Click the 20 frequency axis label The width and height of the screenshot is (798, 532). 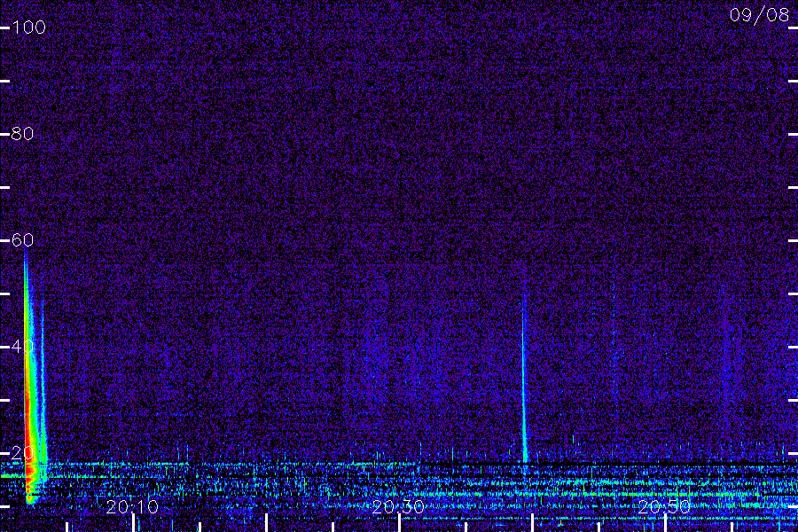tap(22, 452)
